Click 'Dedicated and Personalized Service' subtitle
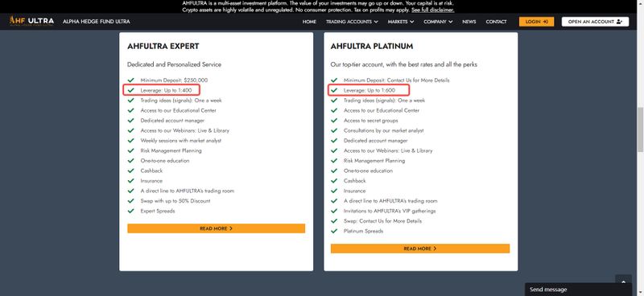Image resolution: width=644 pixels, height=296 pixels. click(x=174, y=65)
